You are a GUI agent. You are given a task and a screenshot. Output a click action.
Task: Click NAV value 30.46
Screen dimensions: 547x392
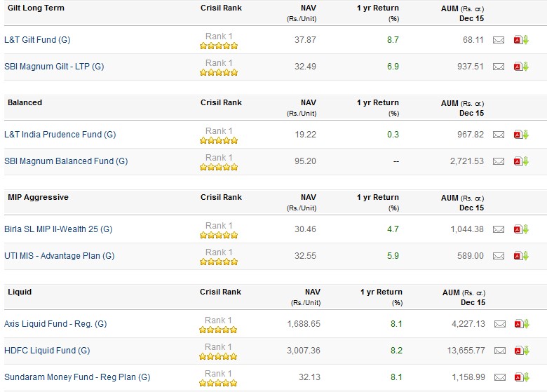[305, 229]
